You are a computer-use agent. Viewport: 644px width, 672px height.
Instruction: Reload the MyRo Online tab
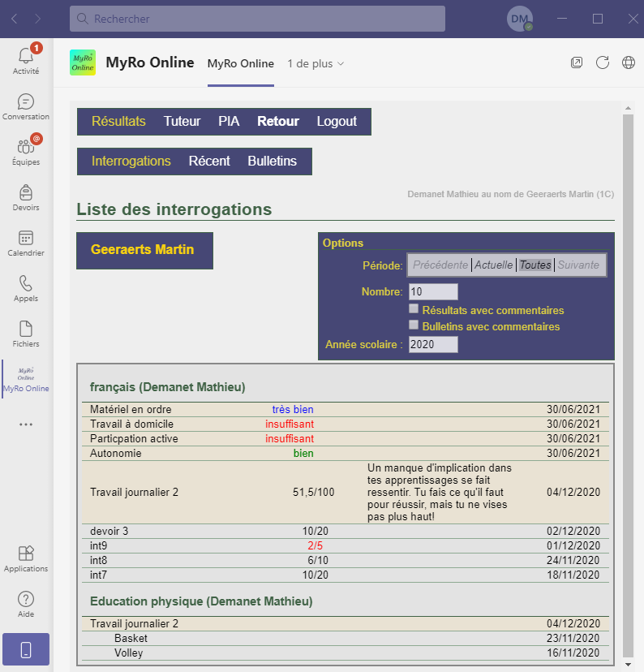pyautogui.click(x=603, y=62)
